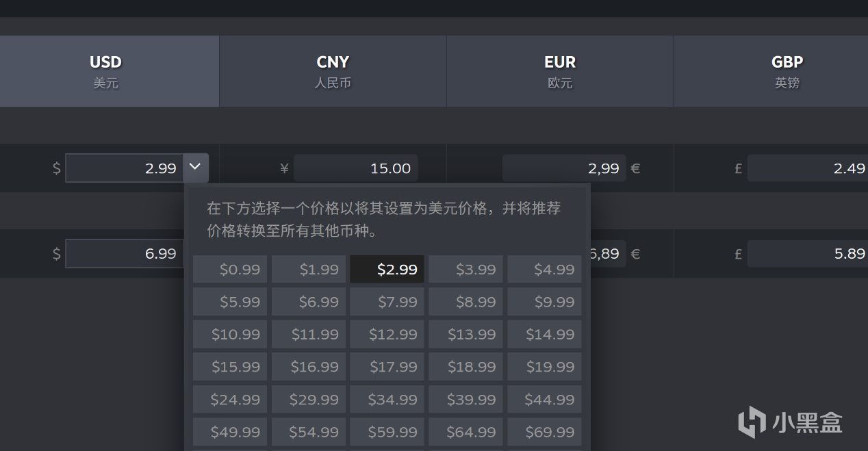Click the 2.49 GBP price field
The height and width of the screenshot is (451, 868).
[x=808, y=168]
